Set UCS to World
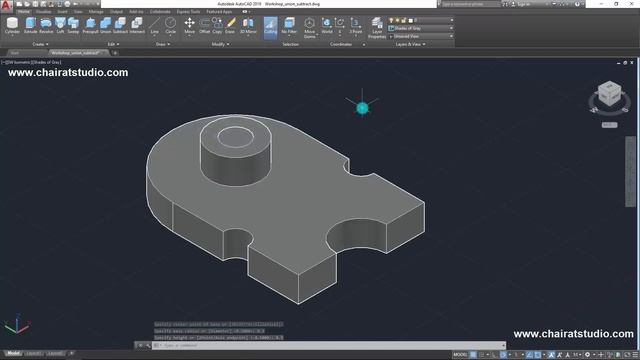This screenshot has width=640, height=360. coord(327,26)
